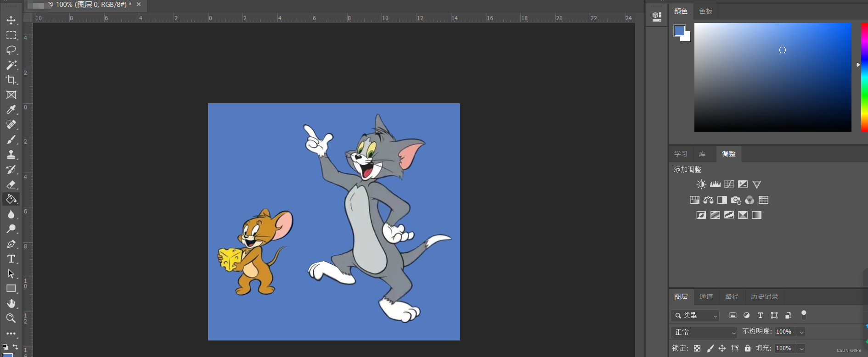Select the Lasso tool
Image resolution: width=868 pixels, height=357 pixels.
click(11, 50)
